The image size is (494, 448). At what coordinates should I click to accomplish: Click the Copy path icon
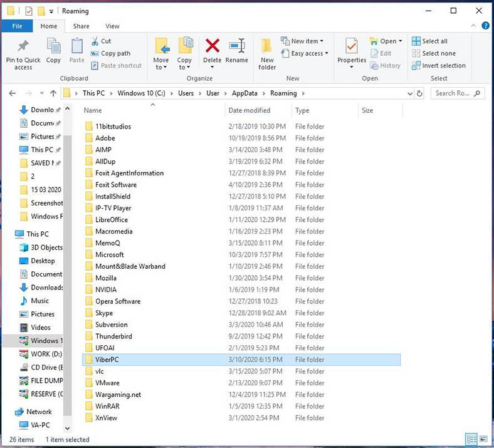(x=95, y=53)
